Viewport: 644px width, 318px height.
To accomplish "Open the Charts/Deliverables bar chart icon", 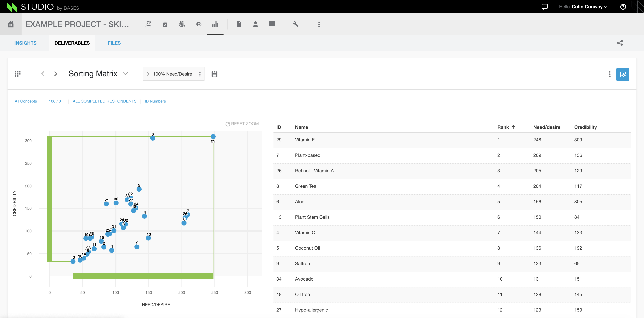I will [215, 24].
